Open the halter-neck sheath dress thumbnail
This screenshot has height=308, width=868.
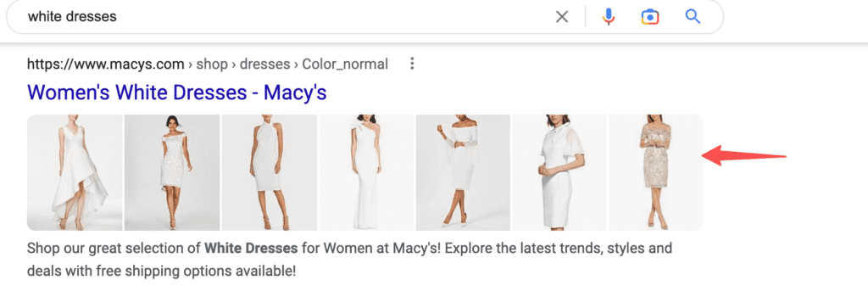(269, 172)
